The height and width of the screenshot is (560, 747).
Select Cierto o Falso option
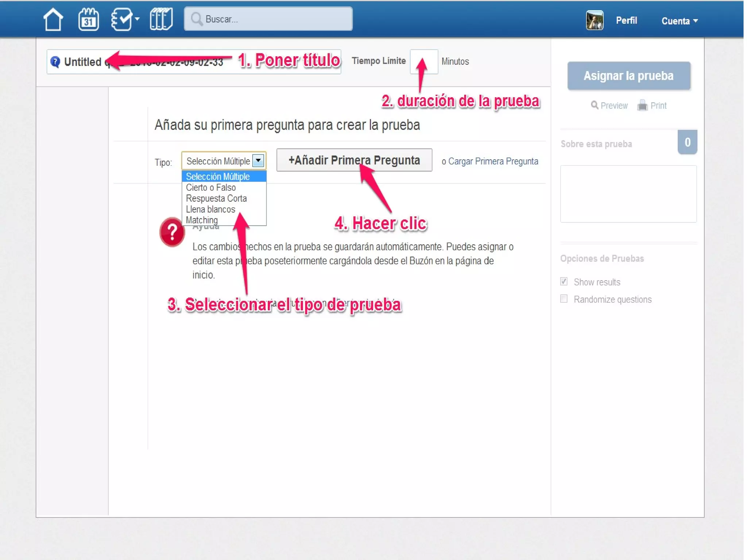click(211, 187)
